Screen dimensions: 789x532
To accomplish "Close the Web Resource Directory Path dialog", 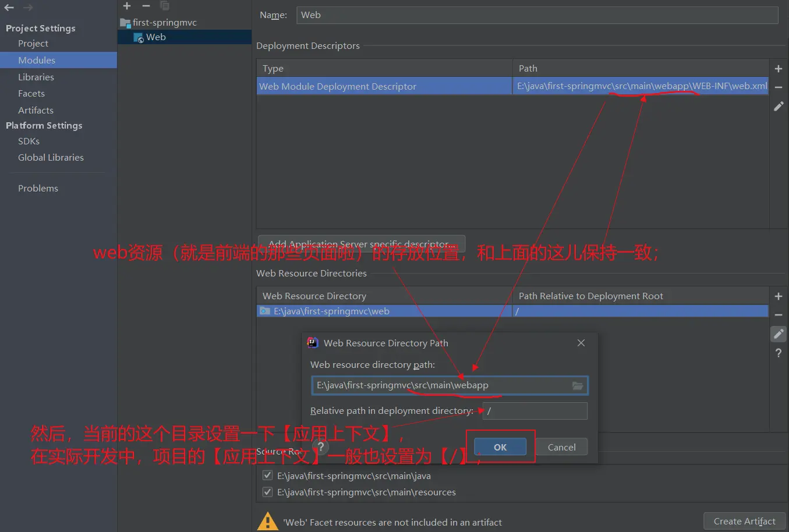I will pyautogui.click(x=581, y=343).
